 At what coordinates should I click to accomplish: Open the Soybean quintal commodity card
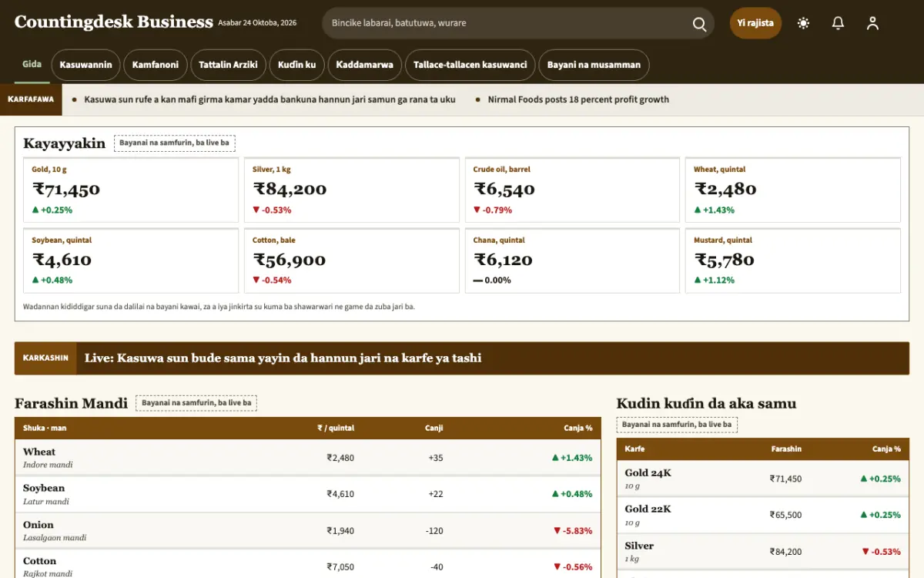click(x=131, y=260)
